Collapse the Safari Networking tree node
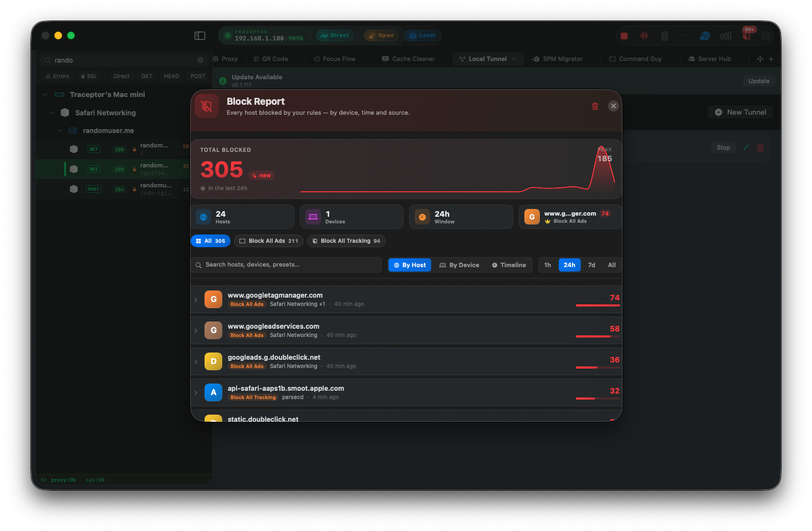This screenshot has height=531, width=812. point(52,113)
